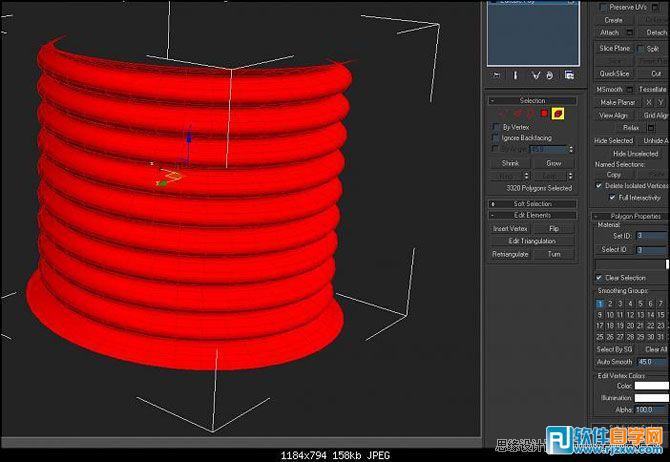Select Edge sub-object level icon
The width and height of the screenshot is (670, 462).
(x=517, y=113)
